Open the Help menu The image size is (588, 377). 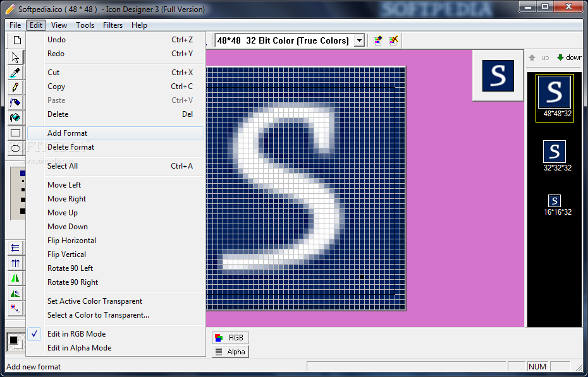139,25
